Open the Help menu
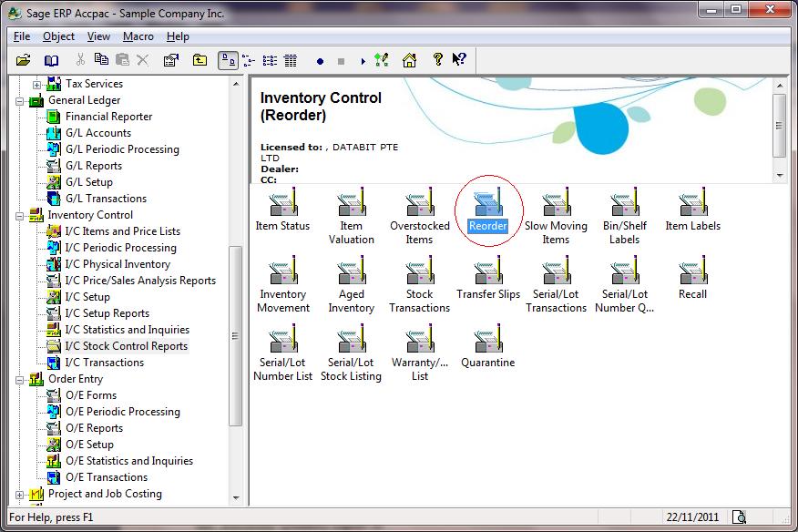 pos(178,36)
